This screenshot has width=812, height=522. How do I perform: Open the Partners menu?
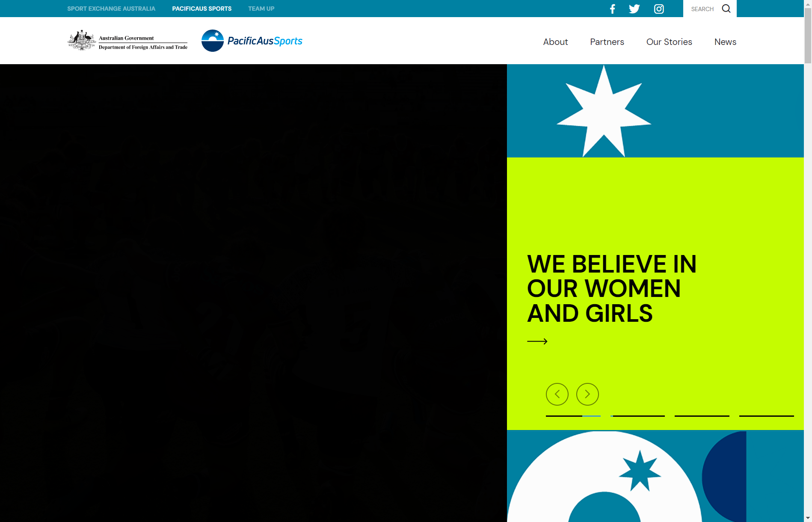(x=607, y=42)
